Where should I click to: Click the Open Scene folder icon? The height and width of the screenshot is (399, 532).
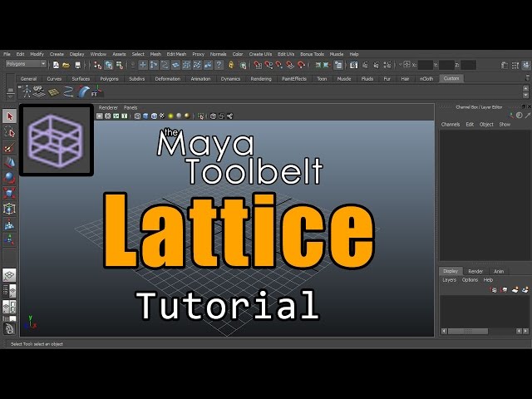coord(66,65)
